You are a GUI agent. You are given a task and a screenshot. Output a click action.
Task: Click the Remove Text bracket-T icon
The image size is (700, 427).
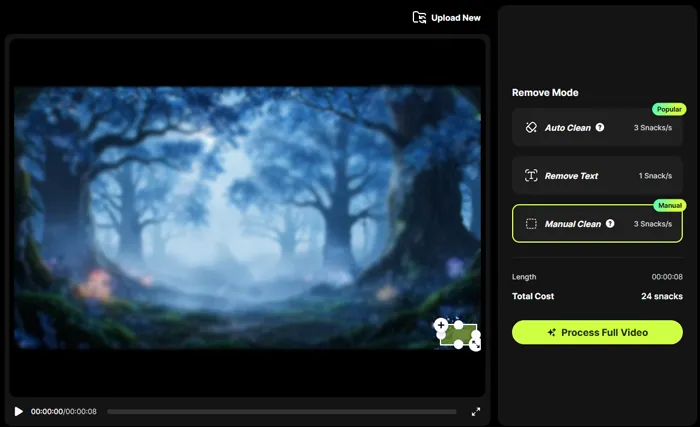point(531,176)
